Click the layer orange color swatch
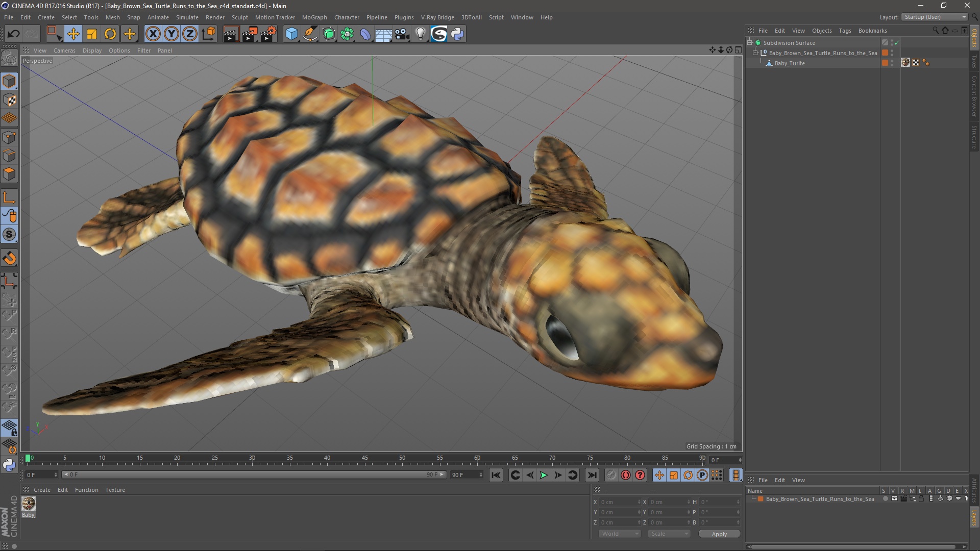 point(761,499)
